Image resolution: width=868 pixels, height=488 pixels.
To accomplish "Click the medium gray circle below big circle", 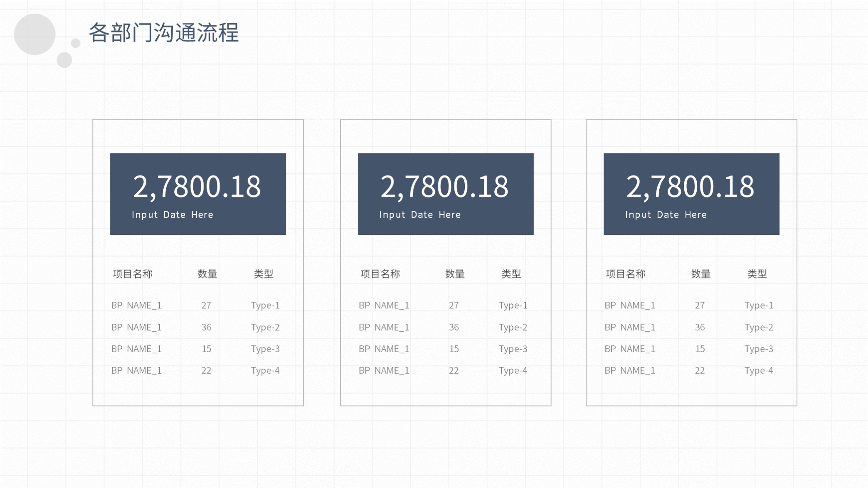I will [x=64, y=60].
